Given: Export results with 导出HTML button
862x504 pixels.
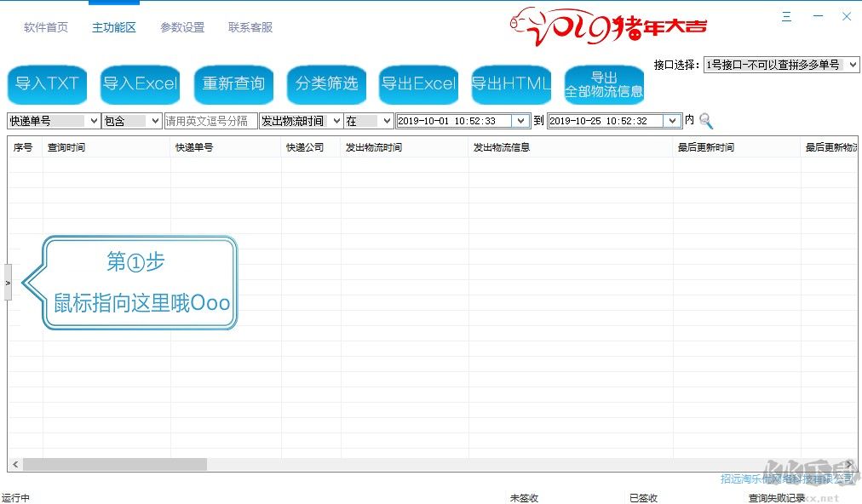Looking at the screenshot, I should [x=511, y=83].
